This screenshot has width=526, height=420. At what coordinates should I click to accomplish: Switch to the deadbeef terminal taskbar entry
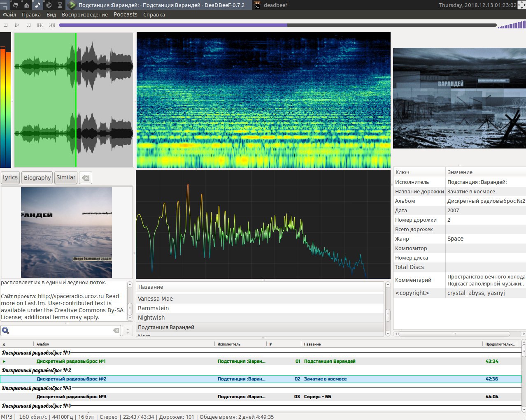pos(271,5)
